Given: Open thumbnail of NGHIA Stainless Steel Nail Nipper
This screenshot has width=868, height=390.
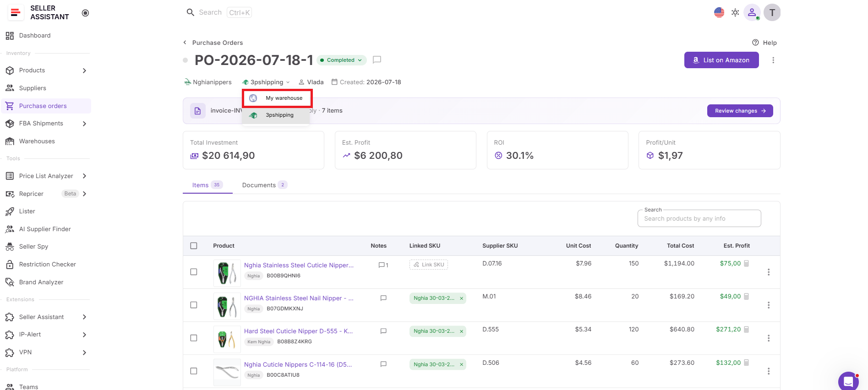Looking at the screenshot, I should pos(227,306).
